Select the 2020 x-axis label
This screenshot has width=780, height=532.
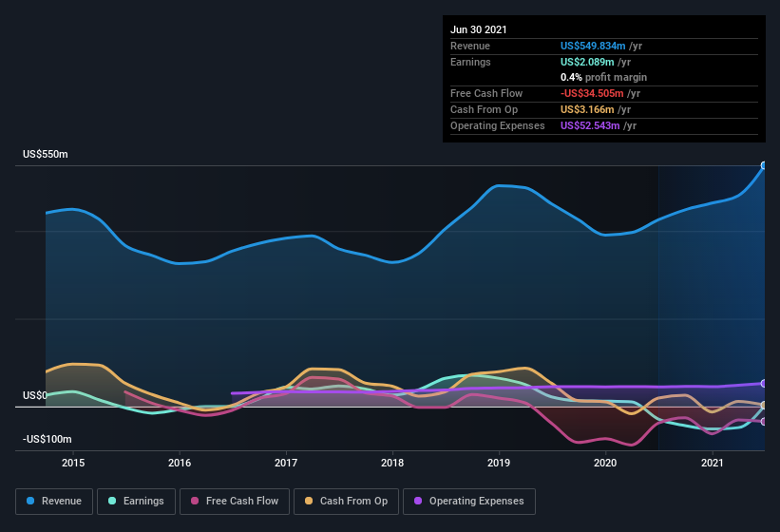pos(605,463)
